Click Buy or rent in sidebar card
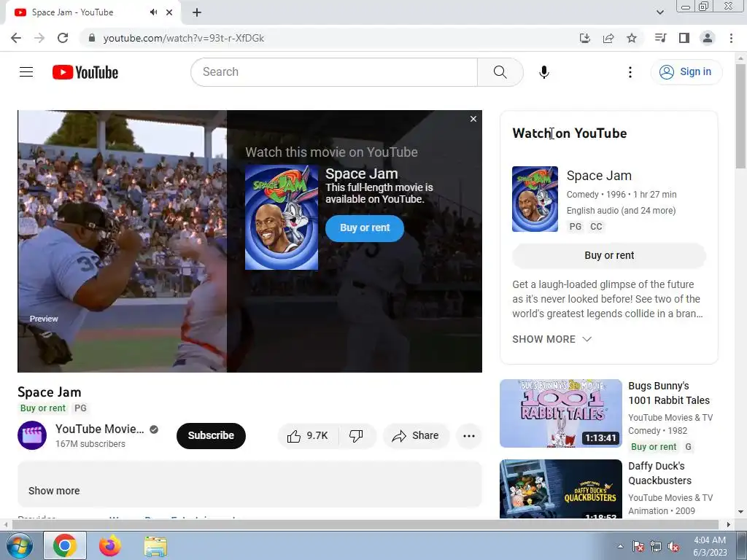The width and height of the screenshot is (747, 560). 609,256
